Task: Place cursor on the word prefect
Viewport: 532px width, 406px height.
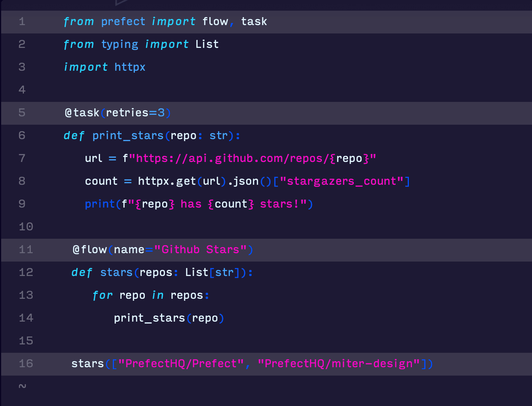Action: click(123, 22)
